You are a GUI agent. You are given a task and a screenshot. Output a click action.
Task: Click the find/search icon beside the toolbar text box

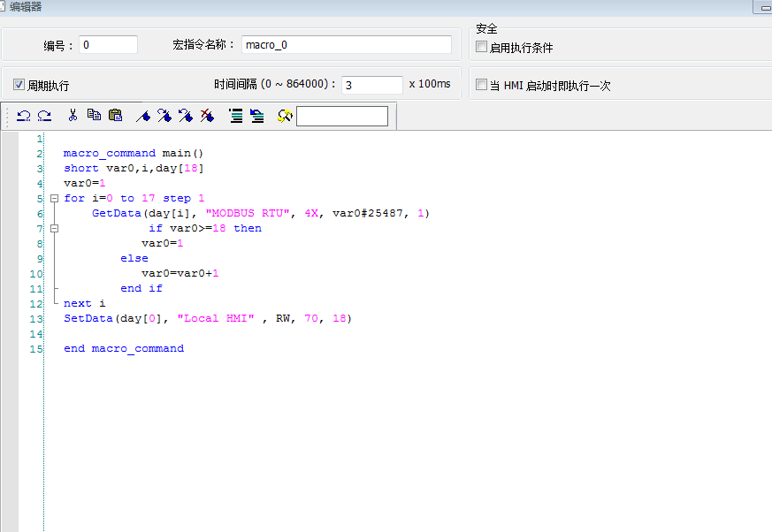[284, 116]
